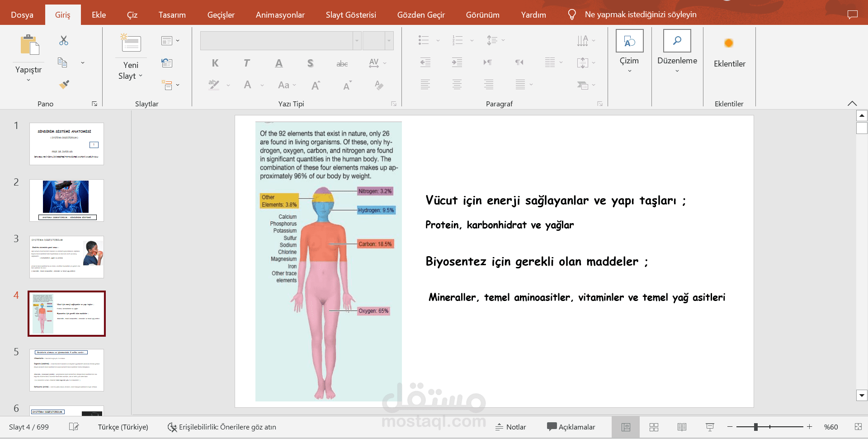Switch to Normal view icon
The width and height of the screenshot is (868, 439).
pyautogui.click(x=626, y=427)
